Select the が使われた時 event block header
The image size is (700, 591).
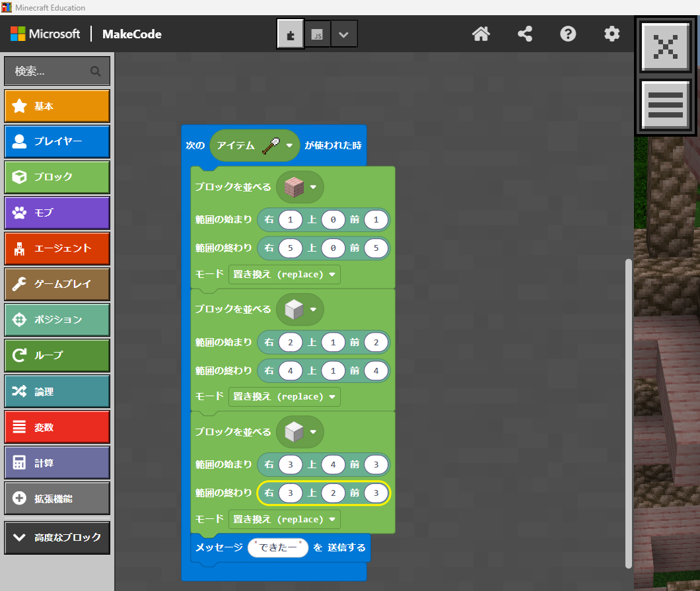333,145
